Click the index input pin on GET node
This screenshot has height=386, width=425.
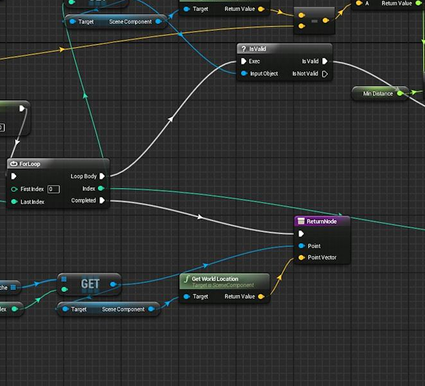pos(64,289)
